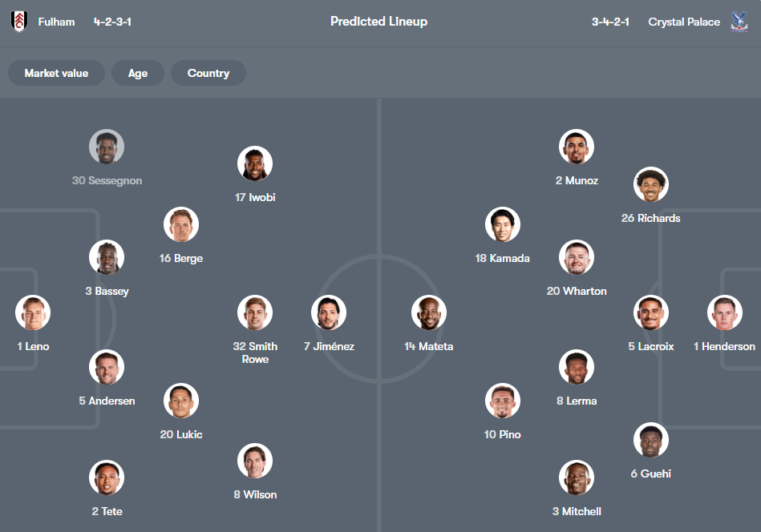Open the Predicted Lineup heading
Image resolution: width=761 pixels, height=532 pixels.
pyautogui.click(x=378, y=22)
